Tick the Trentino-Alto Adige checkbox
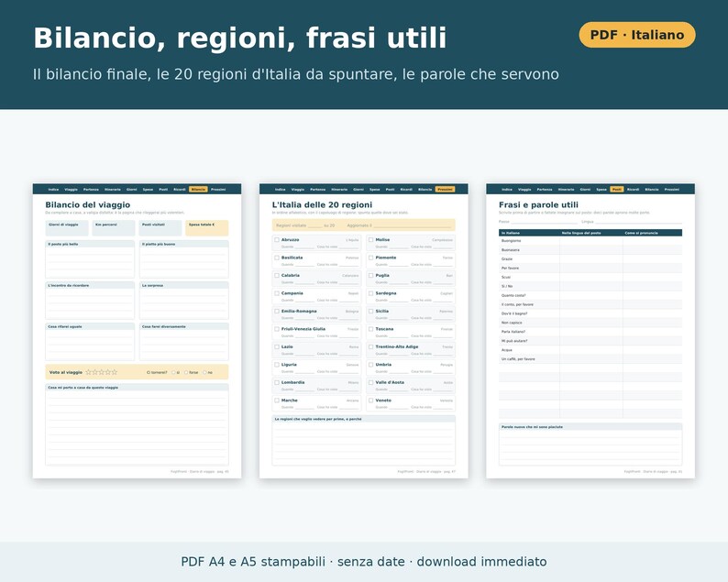The height and width of the screenshot is (582, 728). (371, 346)
